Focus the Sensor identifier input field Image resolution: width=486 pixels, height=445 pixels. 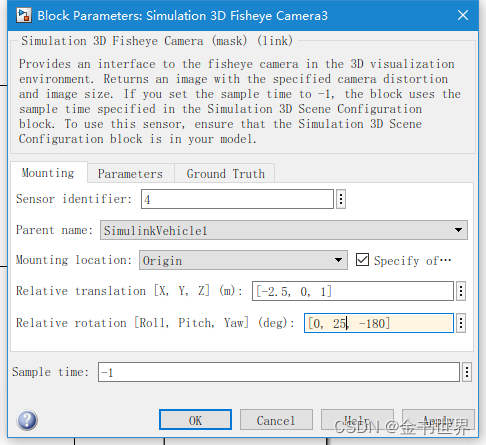tap(237, 199)
